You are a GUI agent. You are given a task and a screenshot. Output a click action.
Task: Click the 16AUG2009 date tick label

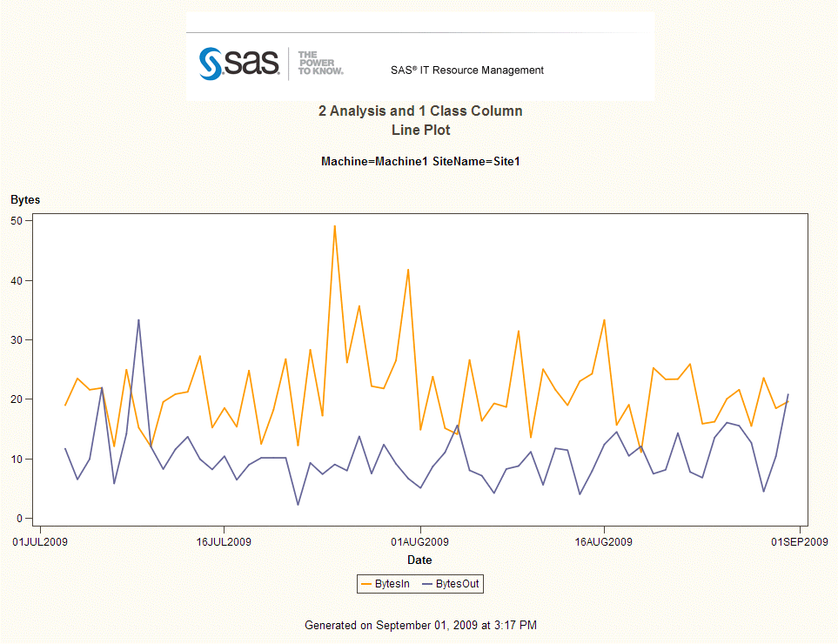click(x=604, y=542)
